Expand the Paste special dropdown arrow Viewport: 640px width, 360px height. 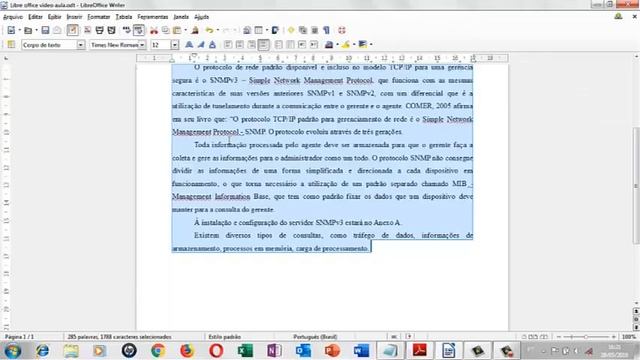tap(185, 30)
